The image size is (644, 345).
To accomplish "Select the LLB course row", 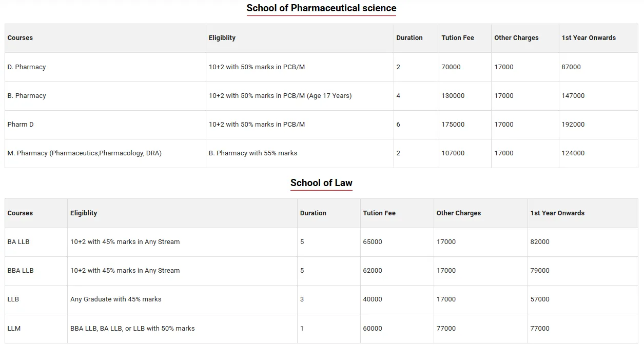I will pos(12,299).
